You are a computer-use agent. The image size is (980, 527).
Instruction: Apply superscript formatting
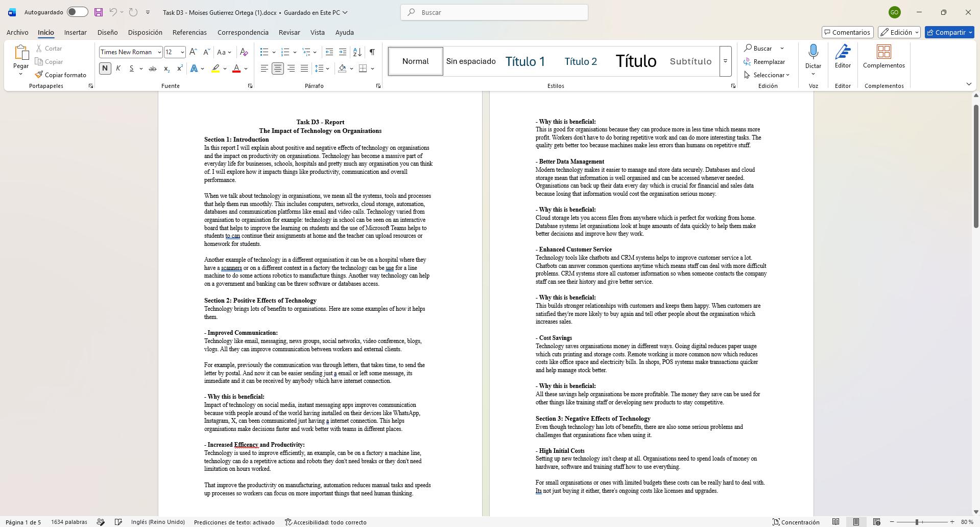180,68
